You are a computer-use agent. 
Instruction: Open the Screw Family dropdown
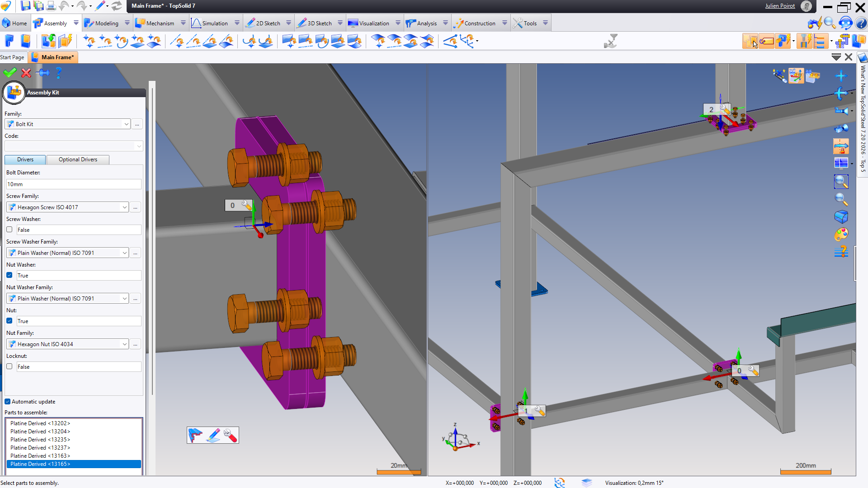[x=124, y=207]
